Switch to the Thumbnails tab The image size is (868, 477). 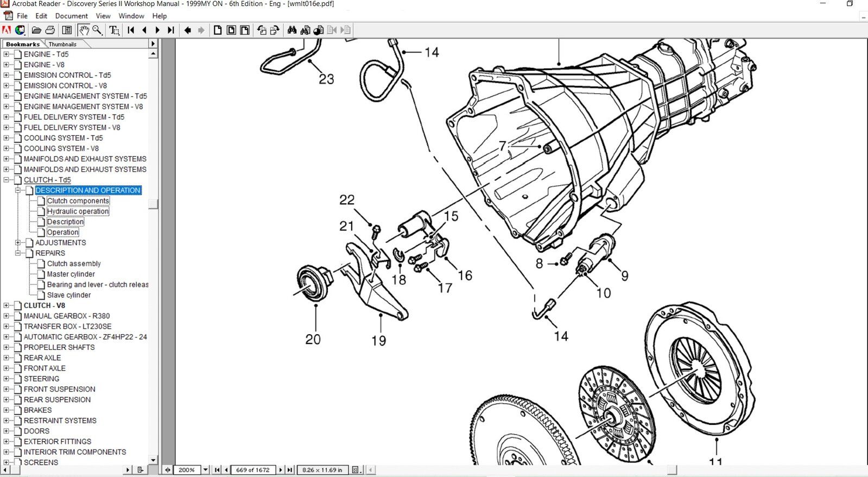[62, 44]
